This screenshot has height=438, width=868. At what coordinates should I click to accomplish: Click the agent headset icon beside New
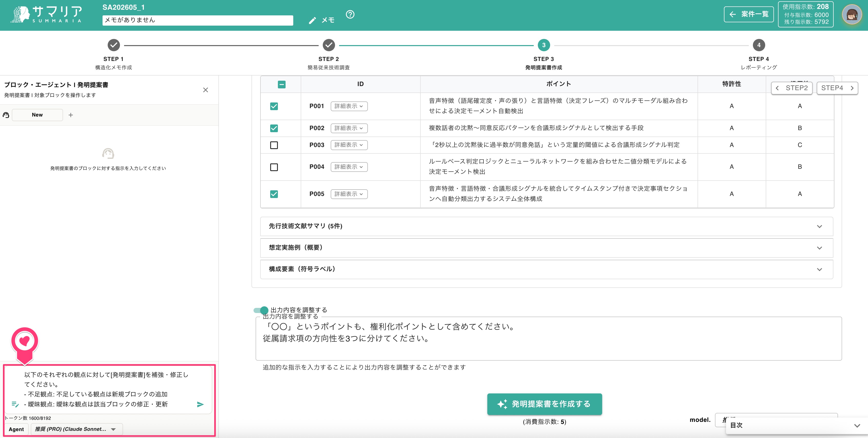click(x=6, y=115)
